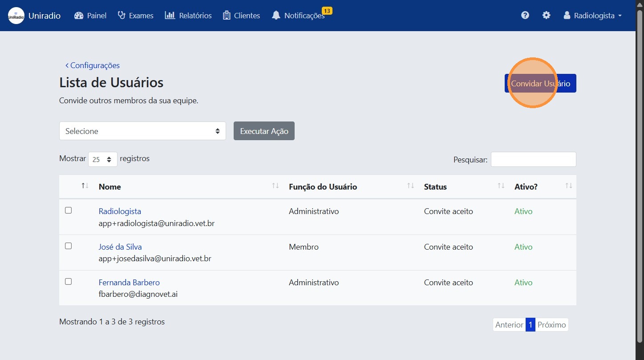The height and width of the screenshot is (360, 644).
Task: Check the checkbox for Radiologista row
Action: point(68,210)
